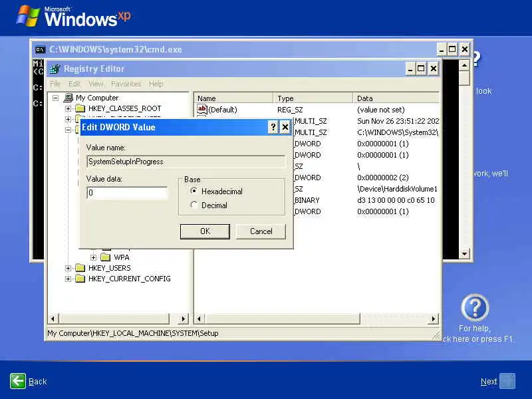Select HKEY_CLASSES_ROOT folder icon
Viewport: 532px width, 399px height.
80,108
